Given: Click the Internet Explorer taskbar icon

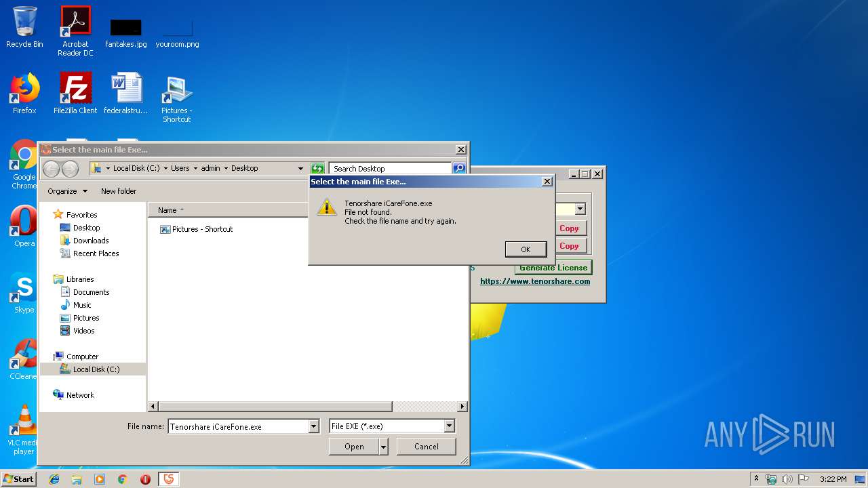Looking at the screenshot, I should click(54, 479).
